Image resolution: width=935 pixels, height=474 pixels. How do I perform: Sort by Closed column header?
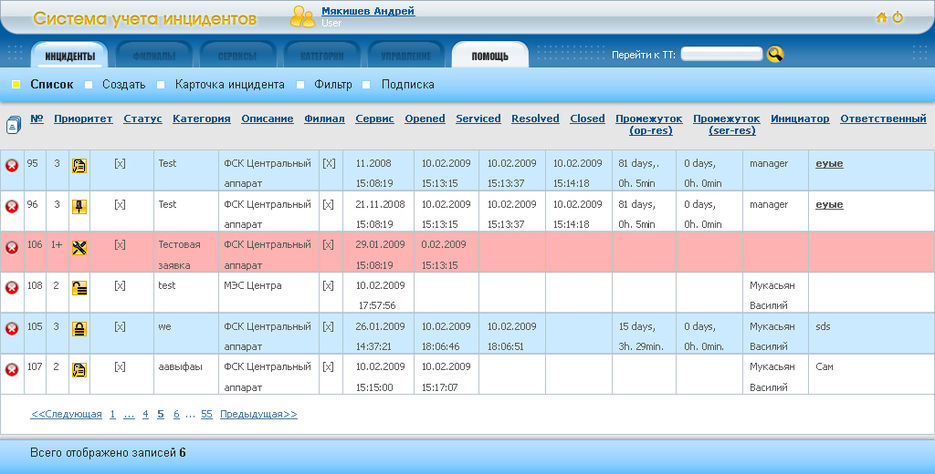587,118
